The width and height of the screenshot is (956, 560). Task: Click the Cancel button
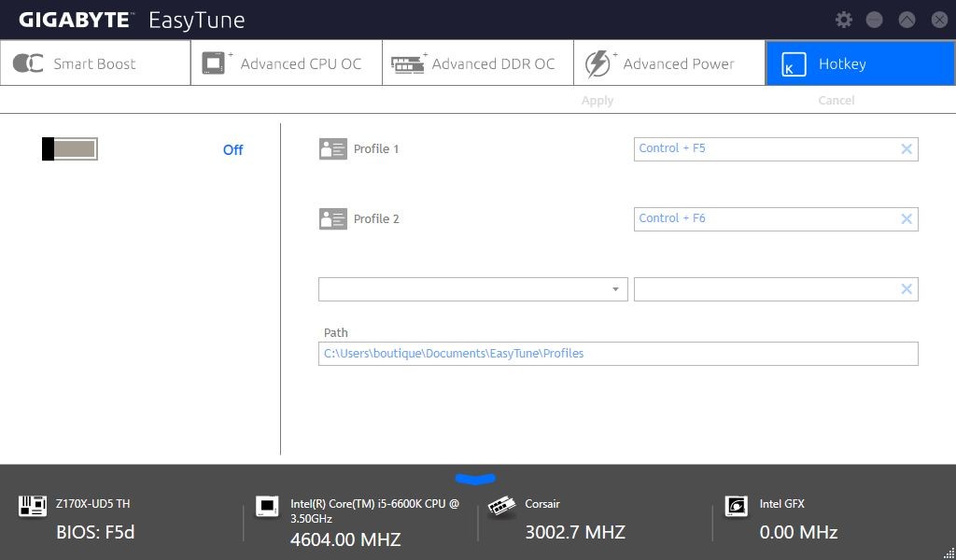click(836, 101)
